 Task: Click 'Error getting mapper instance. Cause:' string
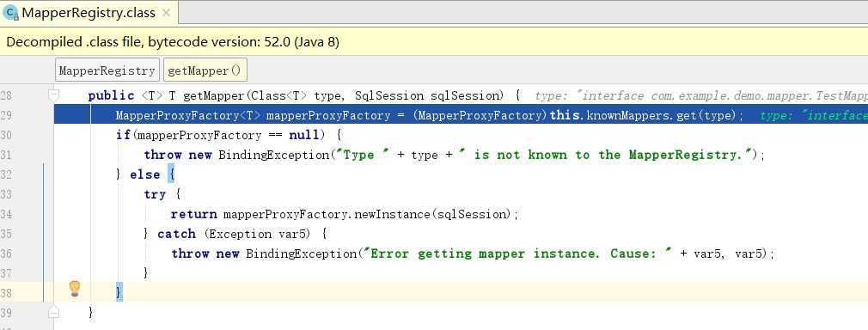point(517,254)
